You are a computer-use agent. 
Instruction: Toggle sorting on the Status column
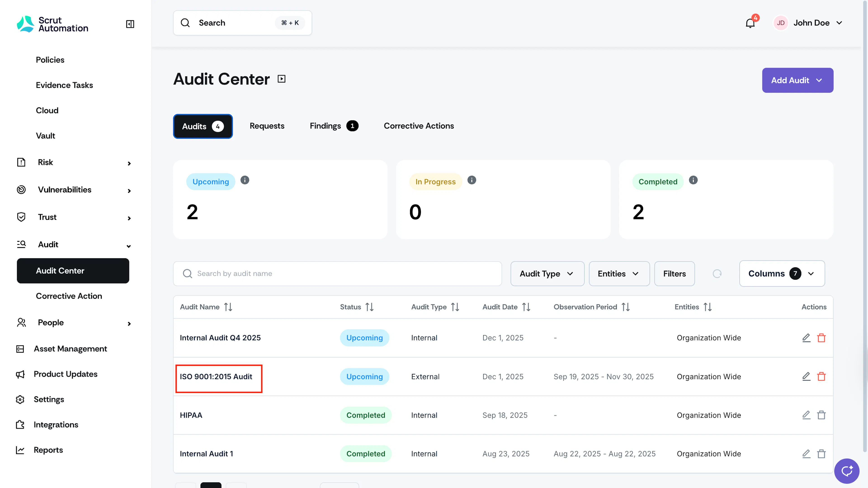point(369,307)
